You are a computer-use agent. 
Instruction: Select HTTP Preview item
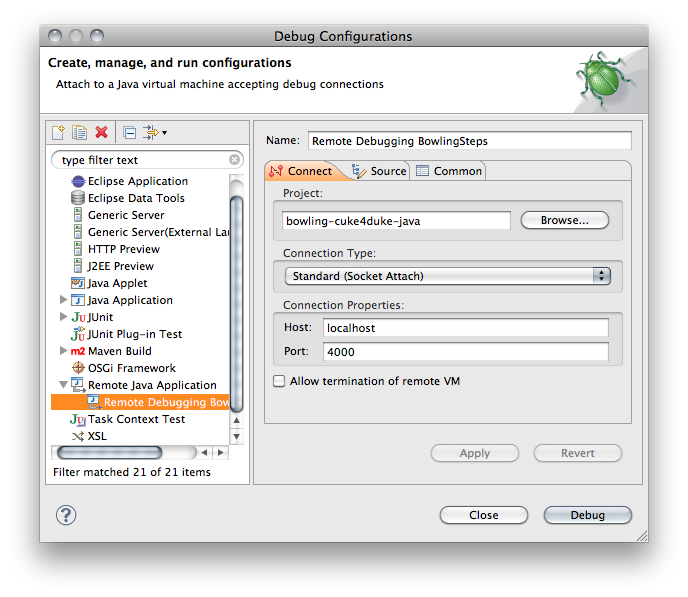pos(124,249)
